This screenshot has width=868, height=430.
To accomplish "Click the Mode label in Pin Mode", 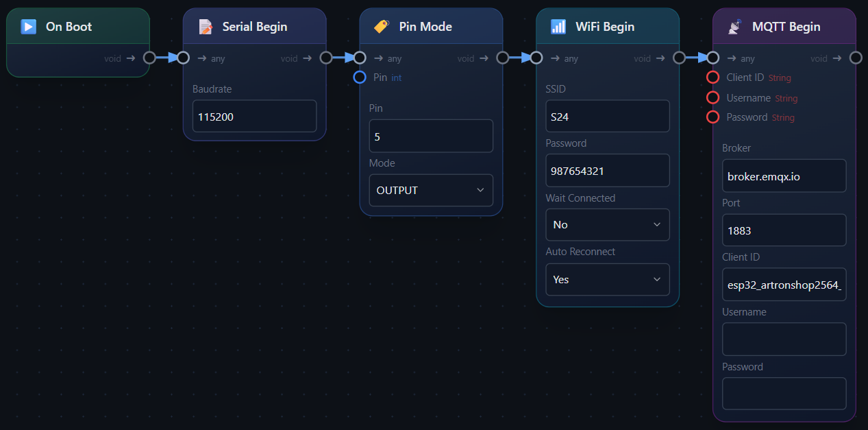I will point(382,163).
